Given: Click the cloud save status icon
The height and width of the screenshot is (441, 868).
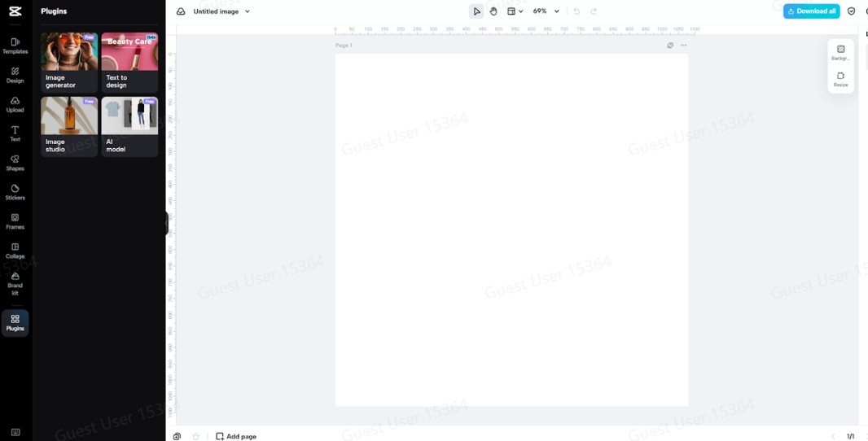Looking at the screenshot, I should click(x=181, y=11).
